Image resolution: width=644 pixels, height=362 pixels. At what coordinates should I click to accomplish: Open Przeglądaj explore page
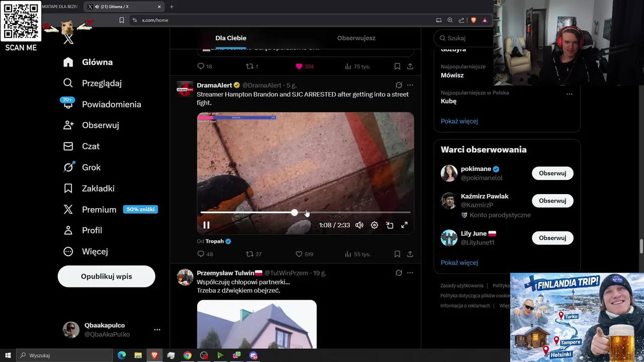pyautogui.click(x=93, y=83)
